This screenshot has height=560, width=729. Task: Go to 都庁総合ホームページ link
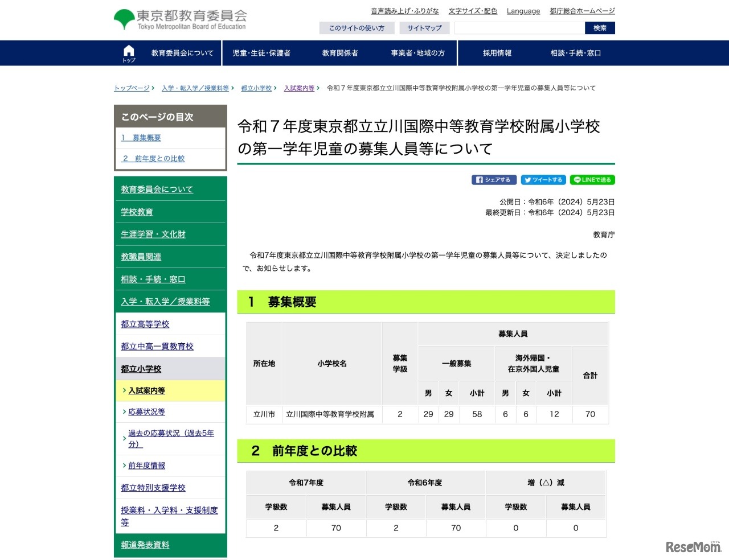point(582,11)
